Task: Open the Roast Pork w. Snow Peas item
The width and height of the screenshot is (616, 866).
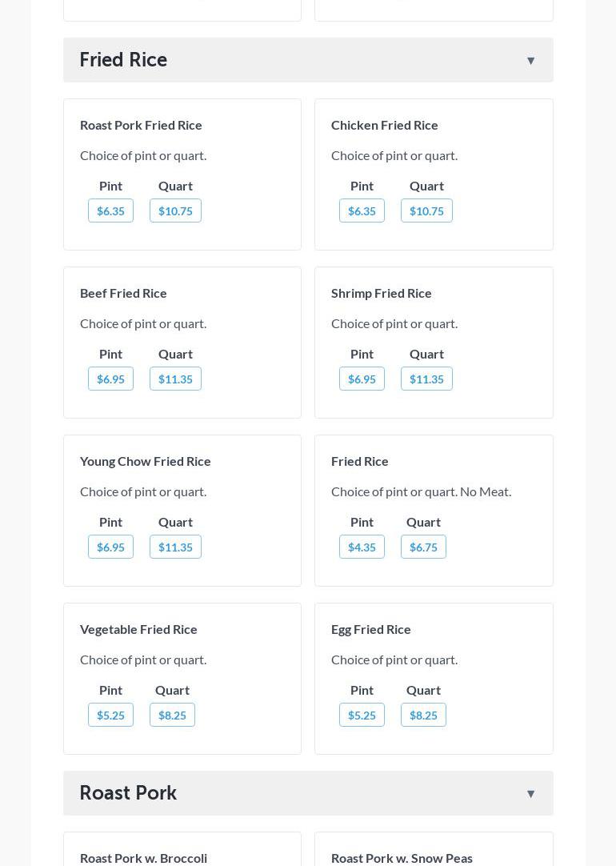Action: 402,858
